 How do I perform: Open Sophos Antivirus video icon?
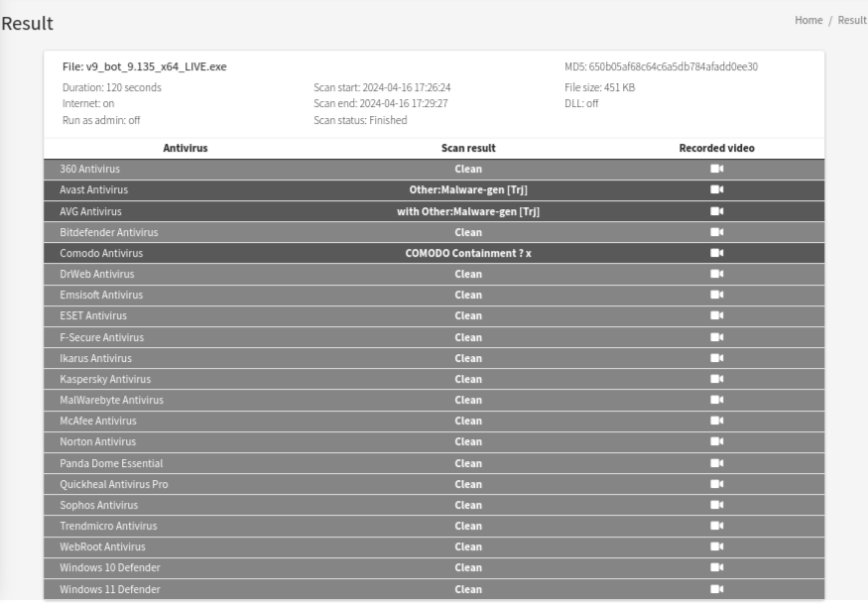pyautogui.click(x=717, y=505)
